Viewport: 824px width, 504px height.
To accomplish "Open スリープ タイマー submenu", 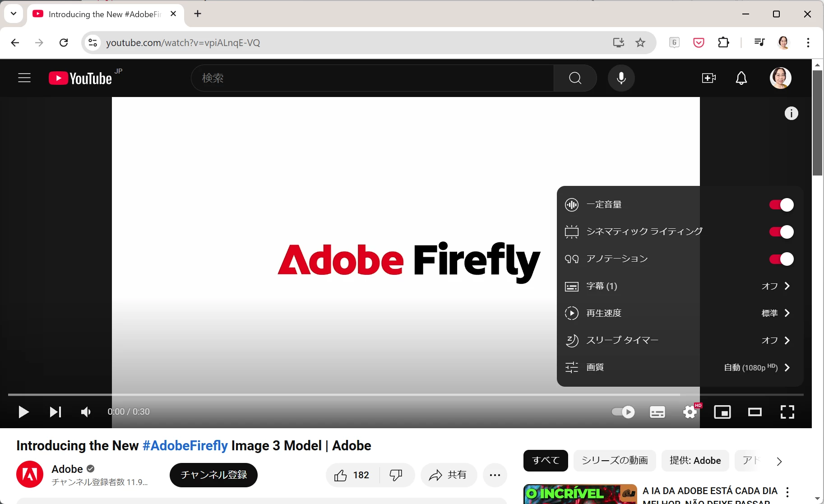I will coord(680,340).
